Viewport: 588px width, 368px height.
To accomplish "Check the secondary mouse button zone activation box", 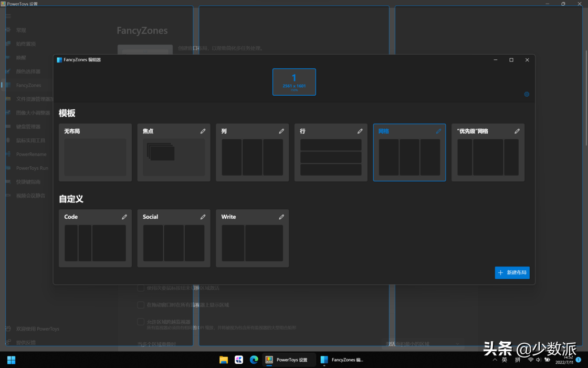I will 141,288.
